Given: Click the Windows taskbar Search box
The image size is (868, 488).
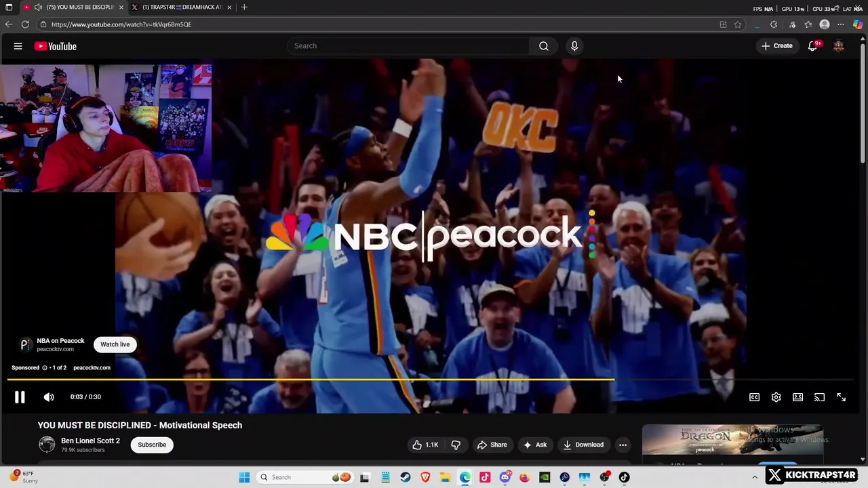Looking at the screenshot, I should tap(305, 477).
